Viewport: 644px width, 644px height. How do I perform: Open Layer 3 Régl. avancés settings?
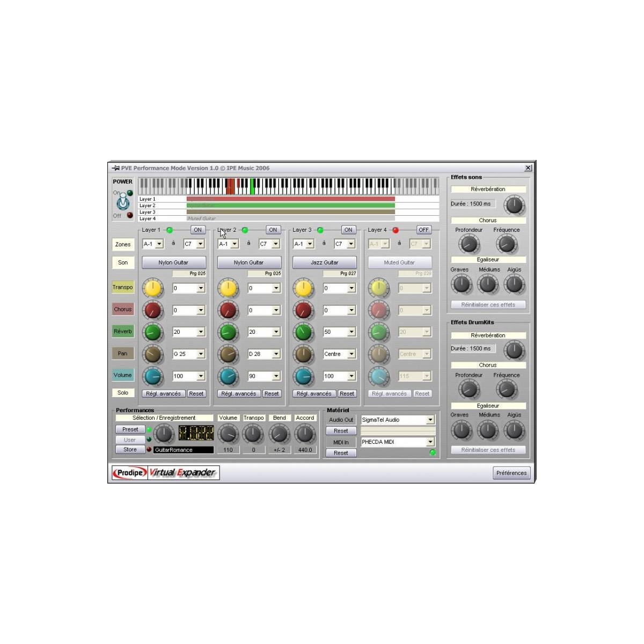coord(314,394)
